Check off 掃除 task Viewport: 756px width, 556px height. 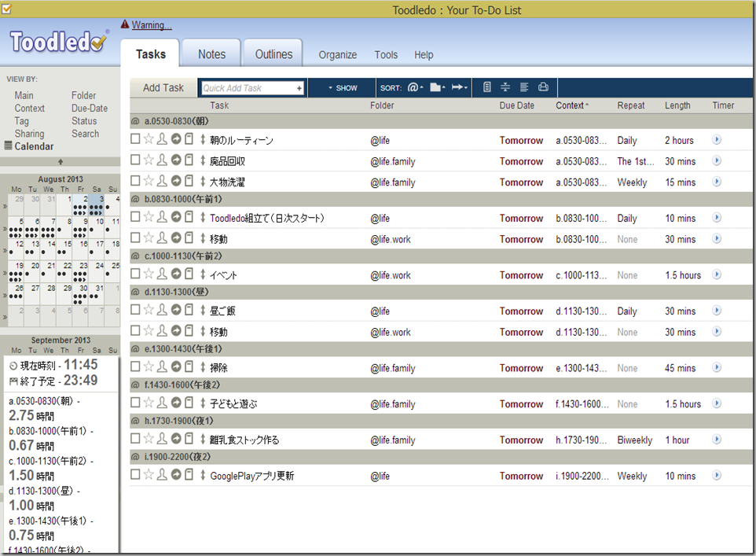pyautogui.click(x=135, y=366)
